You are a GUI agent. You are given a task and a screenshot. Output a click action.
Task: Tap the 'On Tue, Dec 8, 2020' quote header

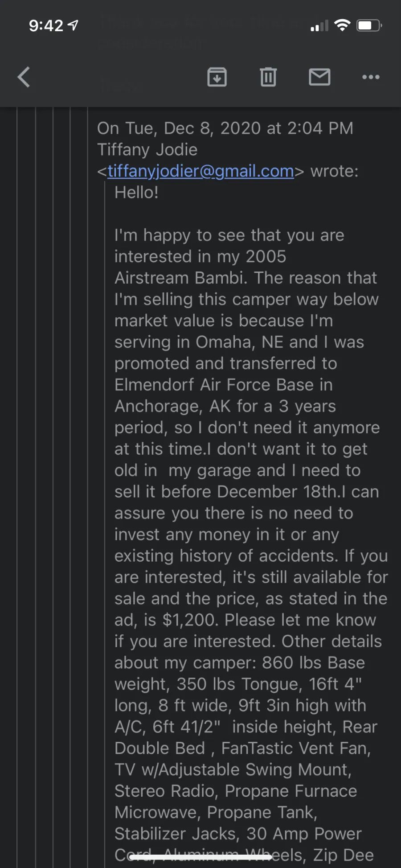point(179,128)
